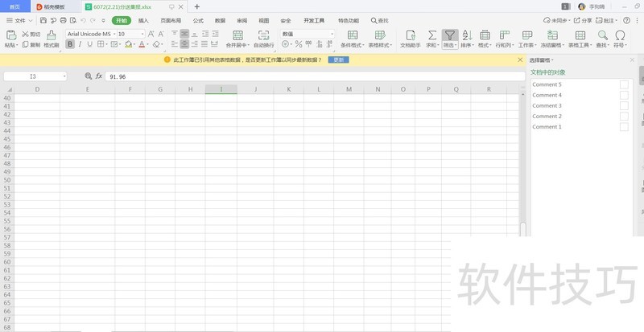The image size is (644, 332).
Task: Click the Cut (剪切) scissors icon
Action: (25, 35)
